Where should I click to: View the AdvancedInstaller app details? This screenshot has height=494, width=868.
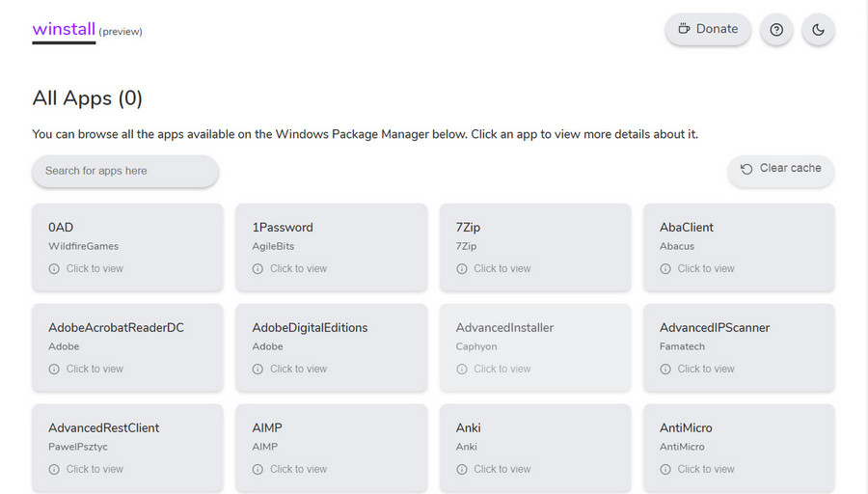pyautogui.click(x=535, y=347)
